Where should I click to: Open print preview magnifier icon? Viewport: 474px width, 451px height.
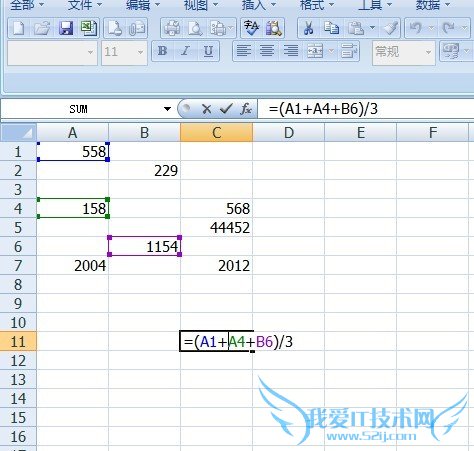tap(195, 28)
